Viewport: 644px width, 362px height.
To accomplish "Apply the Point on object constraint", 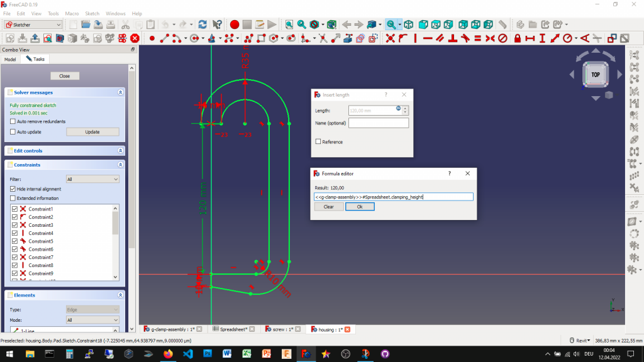I will click(x=403, y=38).
